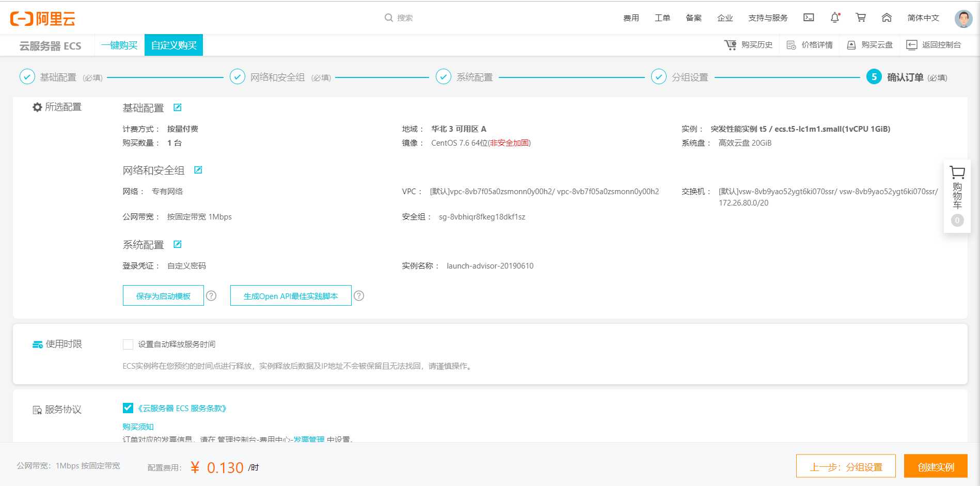Click 系统配置 step checkmark circle

coord(444,77)
